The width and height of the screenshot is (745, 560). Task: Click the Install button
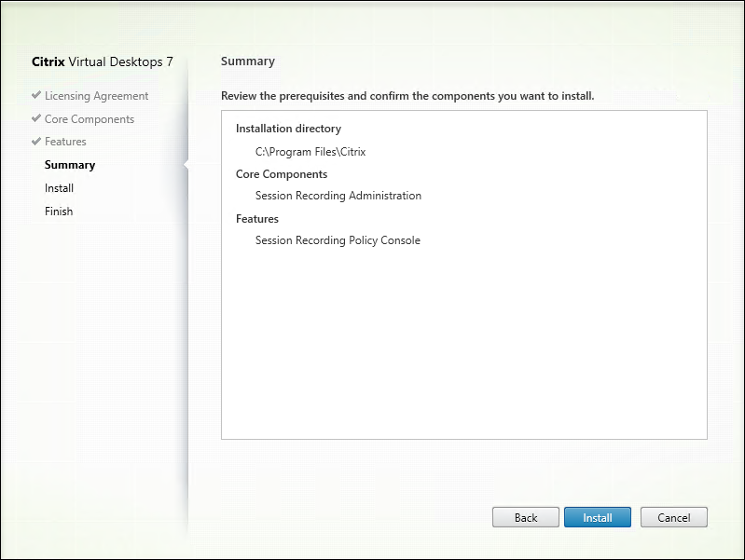point(598,517)
